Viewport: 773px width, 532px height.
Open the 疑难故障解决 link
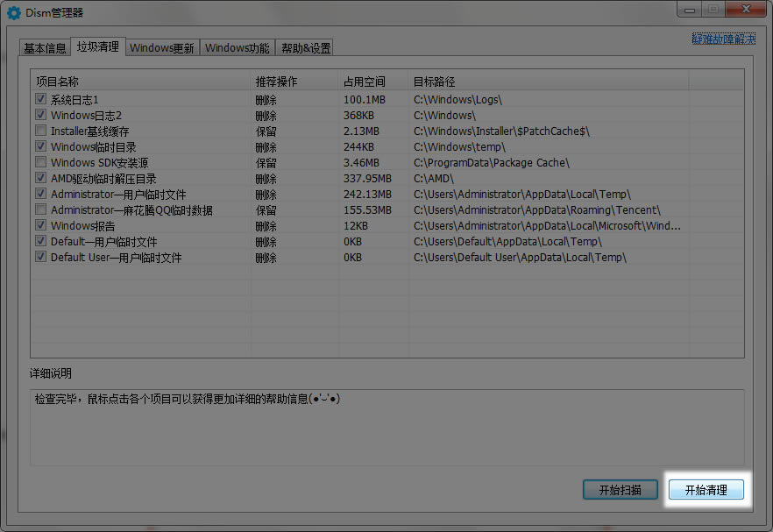pyautogui.click(x=723, y=39)
